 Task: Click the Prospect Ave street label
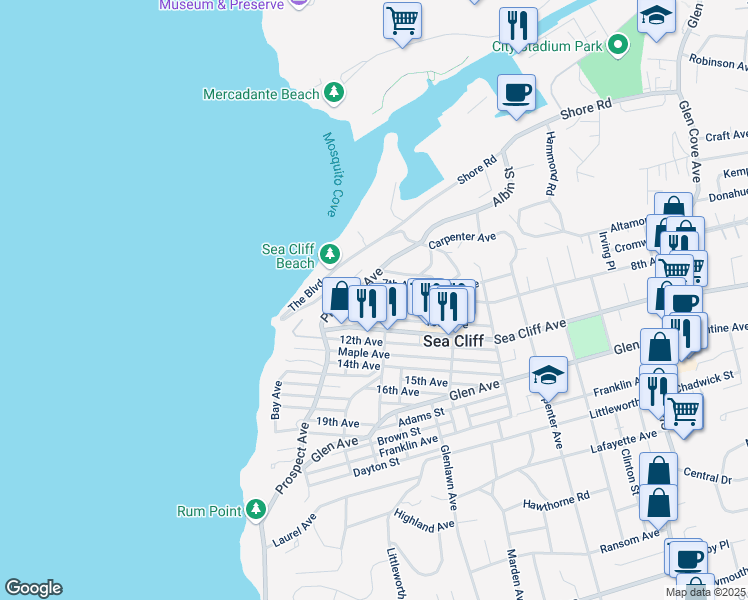click(x=292, y=458)
